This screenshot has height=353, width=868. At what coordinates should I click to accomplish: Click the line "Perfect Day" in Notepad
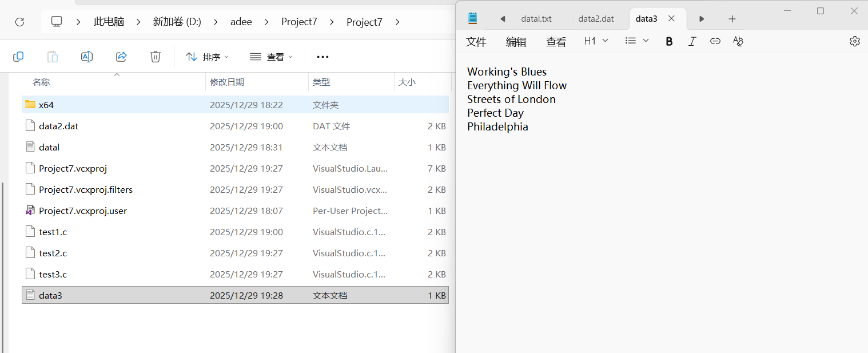[495, 113]
